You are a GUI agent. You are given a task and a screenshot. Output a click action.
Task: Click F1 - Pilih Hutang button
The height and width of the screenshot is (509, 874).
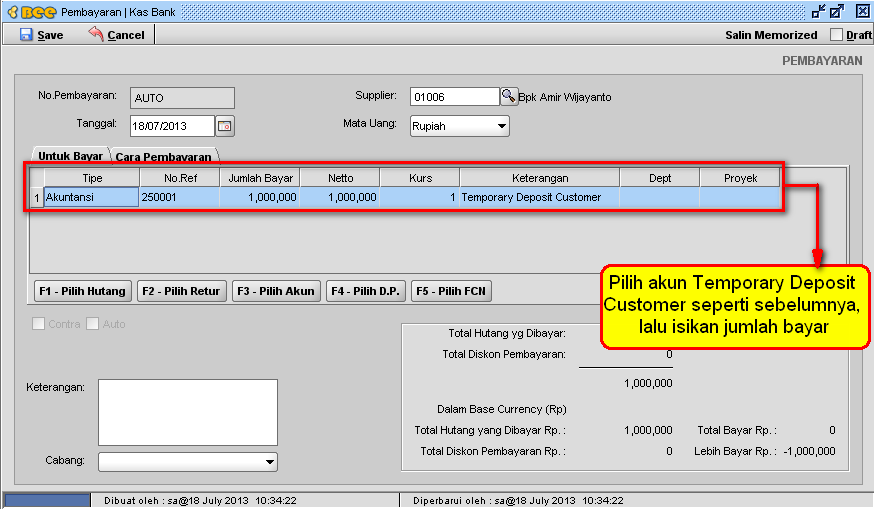[82, 291]
